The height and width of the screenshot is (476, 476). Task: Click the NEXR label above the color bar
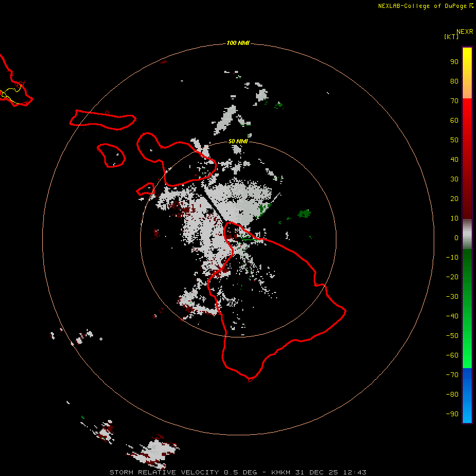(x=465, y=32)
